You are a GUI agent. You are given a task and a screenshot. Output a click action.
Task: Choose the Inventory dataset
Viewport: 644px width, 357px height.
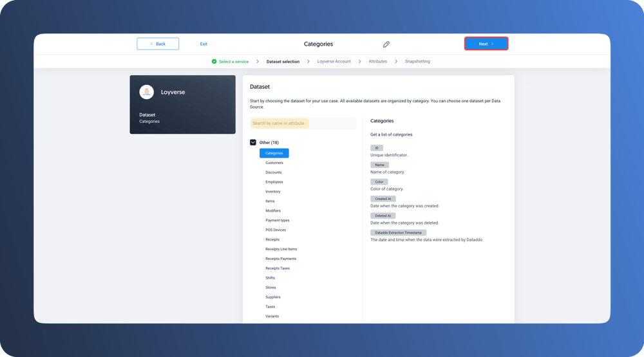273,192
